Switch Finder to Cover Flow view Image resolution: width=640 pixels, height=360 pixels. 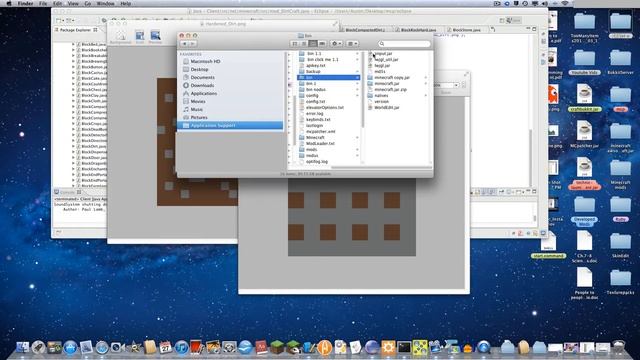(x=322, y=43)
